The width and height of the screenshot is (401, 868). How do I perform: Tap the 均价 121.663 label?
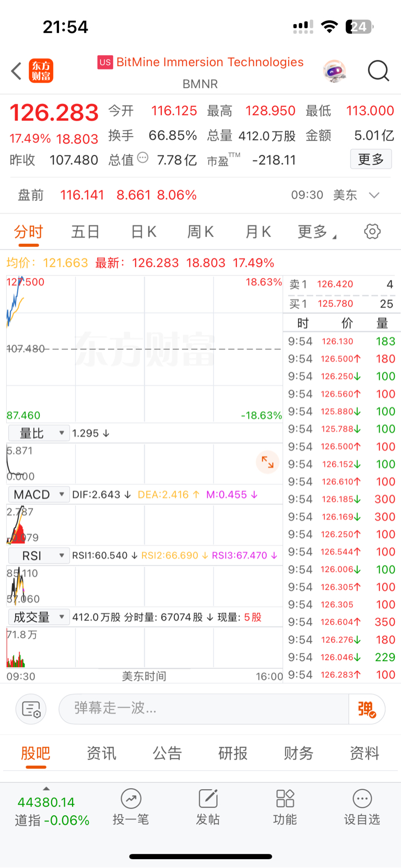point(47,263)
